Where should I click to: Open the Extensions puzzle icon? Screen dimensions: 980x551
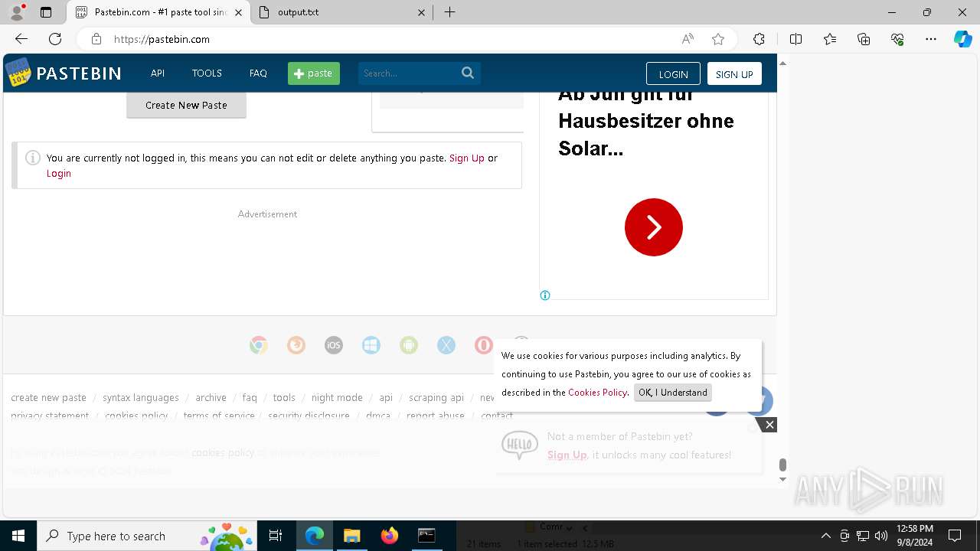tap(759, 39)
